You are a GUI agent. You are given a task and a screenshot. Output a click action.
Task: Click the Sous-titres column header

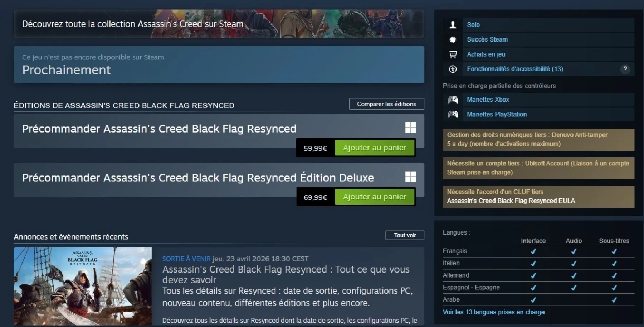pyautogui.click(x=614, y=241)
